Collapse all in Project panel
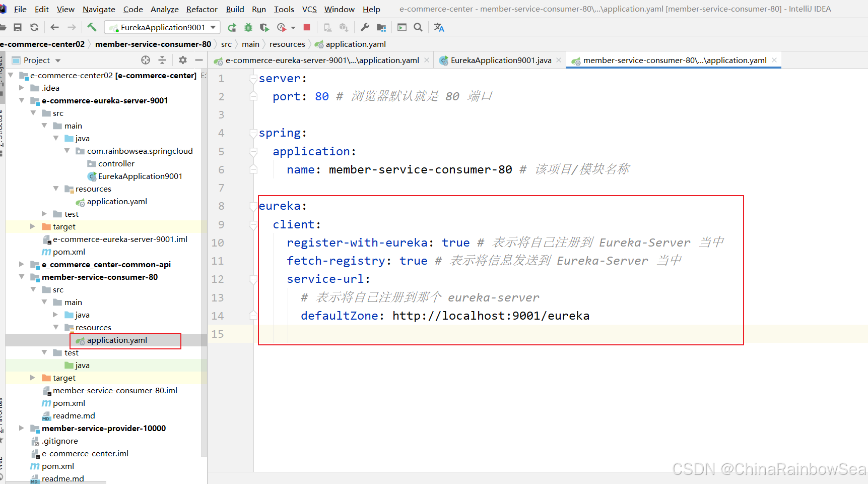The height and width of the screenshot is (484, 868). pyautogui.click(x=162, y=60)
